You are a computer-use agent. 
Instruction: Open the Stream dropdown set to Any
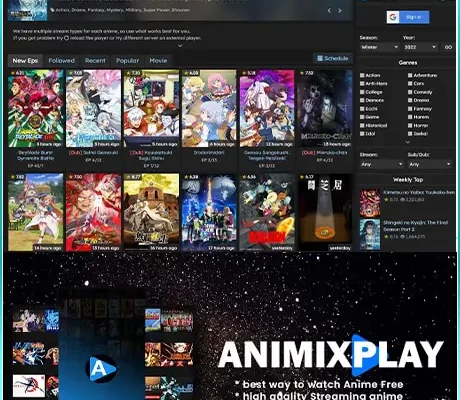381,164
